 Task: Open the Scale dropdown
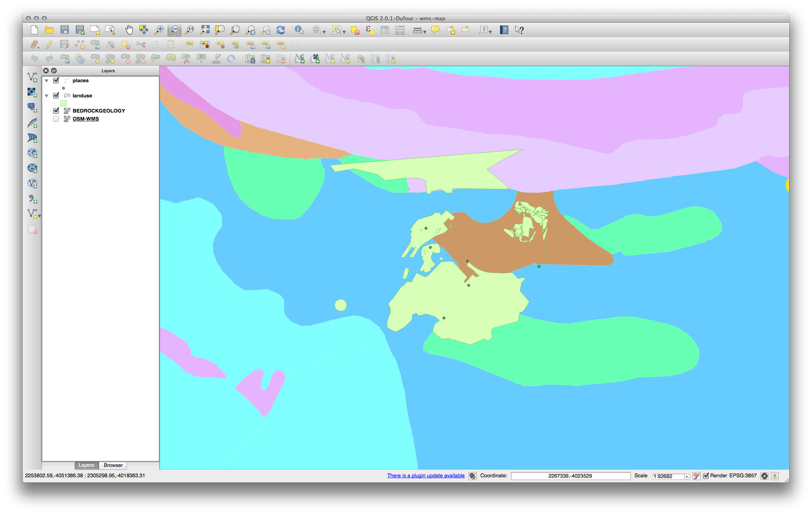[x=687, y=476]
